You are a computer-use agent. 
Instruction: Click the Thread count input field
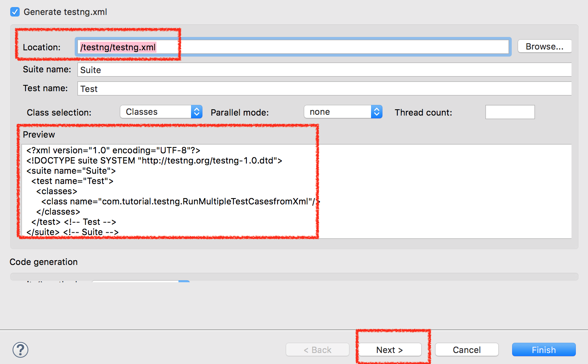510,112
